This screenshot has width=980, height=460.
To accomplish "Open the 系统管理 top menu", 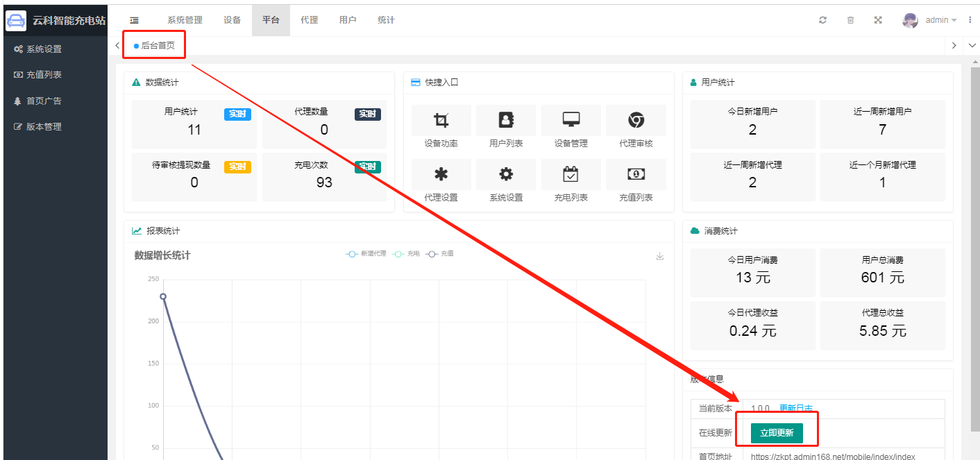I will pos(185,20).
